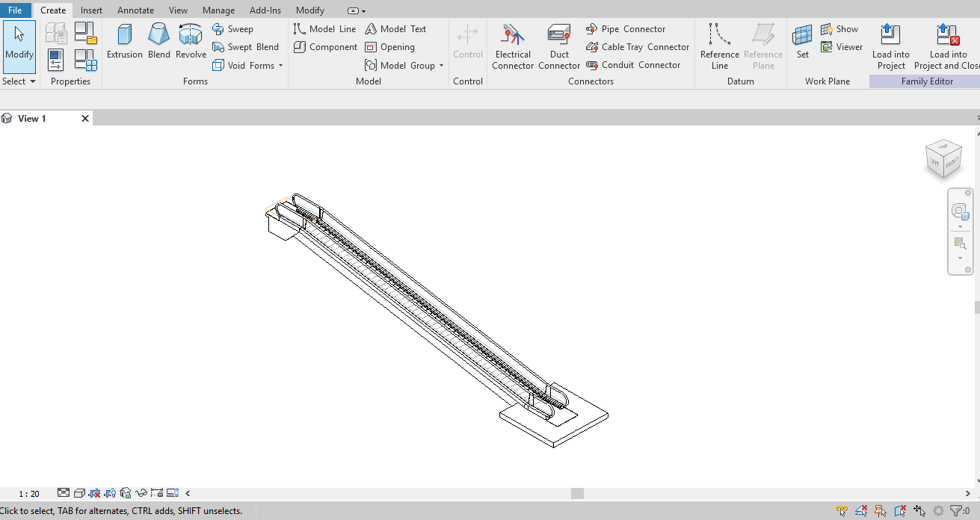Toggle Select Elements by Face
This screenshot has height=520, width=980.
900,511
